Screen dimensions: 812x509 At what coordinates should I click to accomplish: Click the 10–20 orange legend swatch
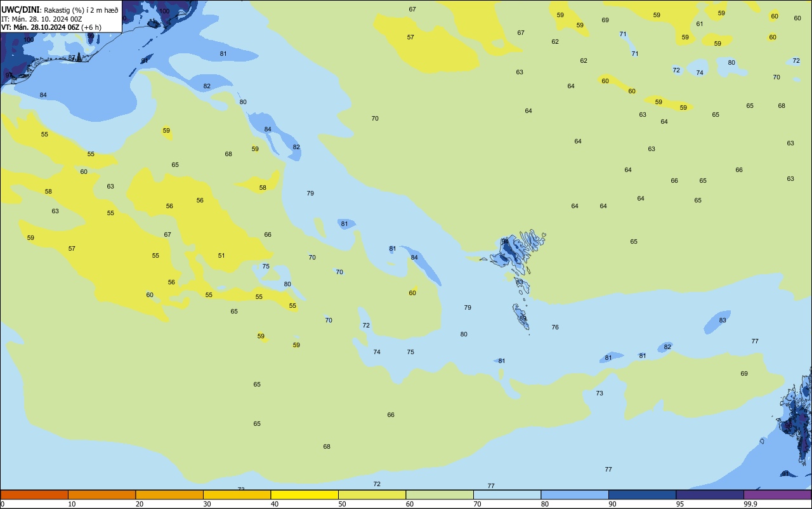coord(102,494)
